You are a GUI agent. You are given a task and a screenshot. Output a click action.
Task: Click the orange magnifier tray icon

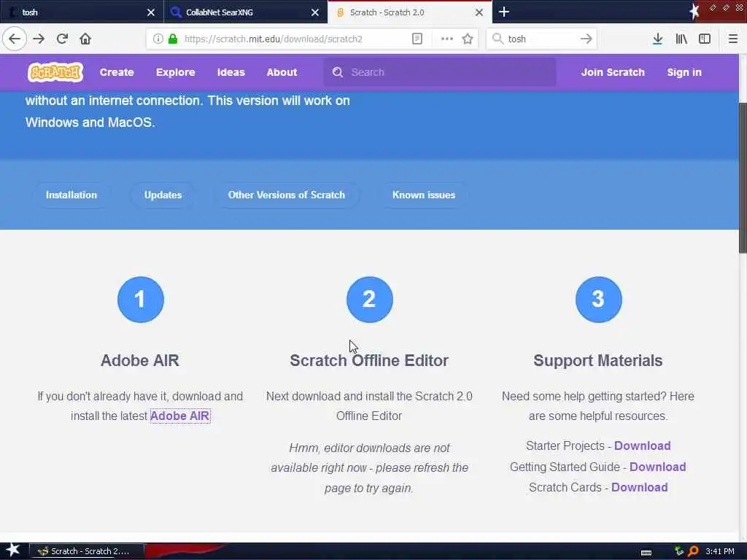(693, 551)
